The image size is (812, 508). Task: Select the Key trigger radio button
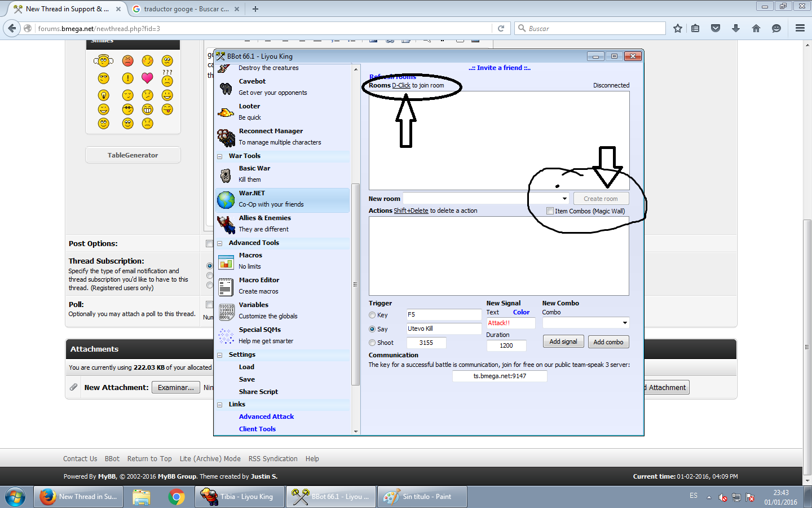point(372,315)
